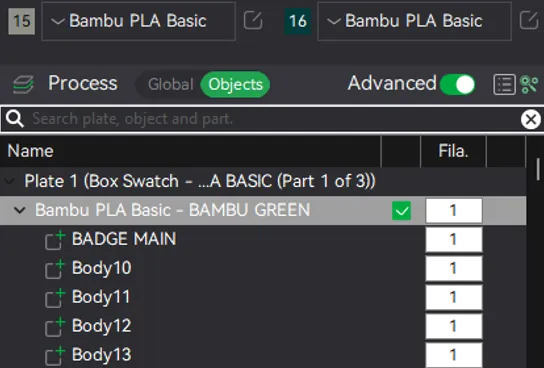Collapse the BAMBU GREEN object node
The height and width of the screenshot is (368, 544).
click(20, 210)
